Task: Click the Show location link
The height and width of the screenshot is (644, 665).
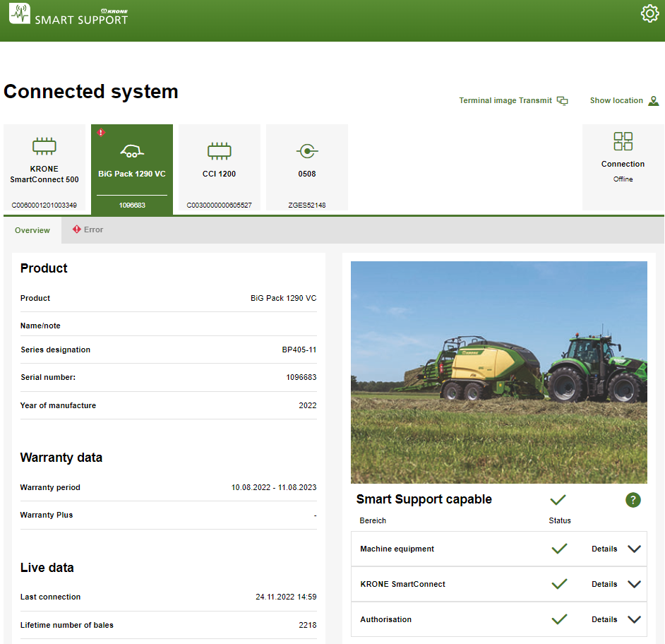Action: pyautogui.click(x=616, y=101)
